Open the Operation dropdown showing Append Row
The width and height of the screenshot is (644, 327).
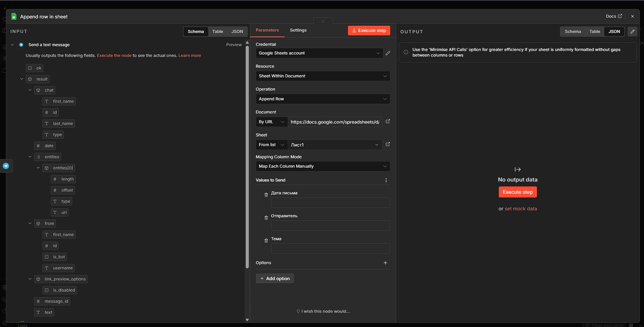point(323,99)
